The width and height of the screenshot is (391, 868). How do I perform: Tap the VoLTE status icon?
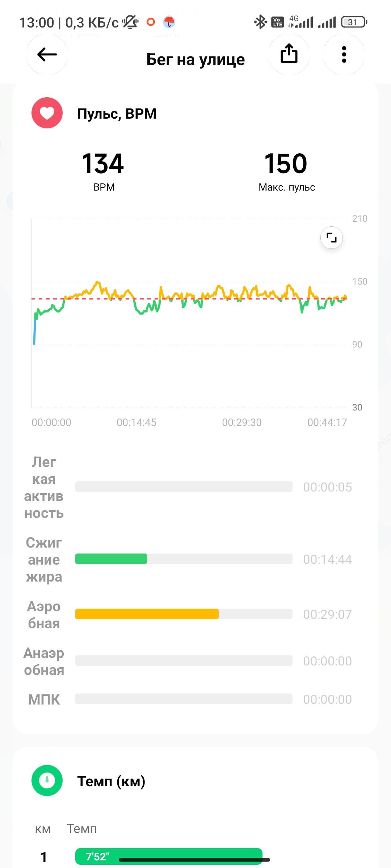[x=277, y=22]
